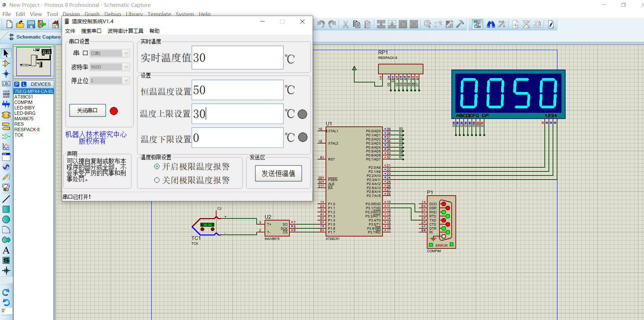This screenshot has height=320, width=644.
Task: Select the Junction Dot Mode tool
Action: click(6, 74)
